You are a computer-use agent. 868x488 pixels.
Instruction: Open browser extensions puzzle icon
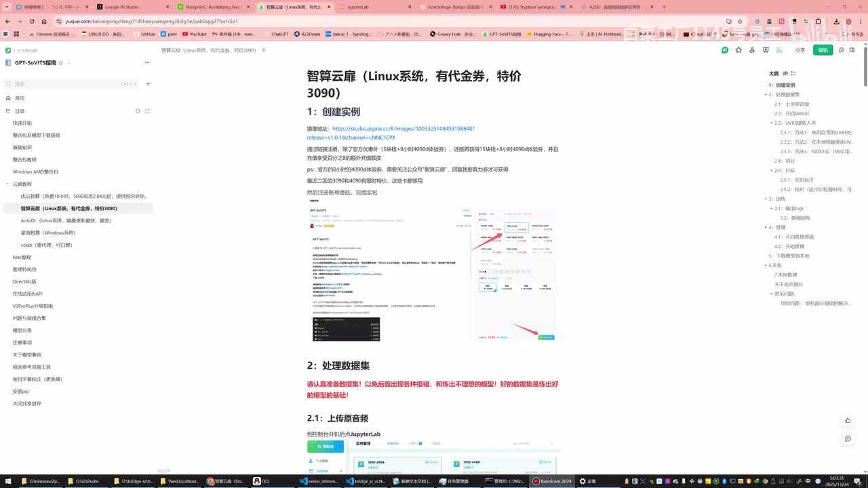pos(818,21)
